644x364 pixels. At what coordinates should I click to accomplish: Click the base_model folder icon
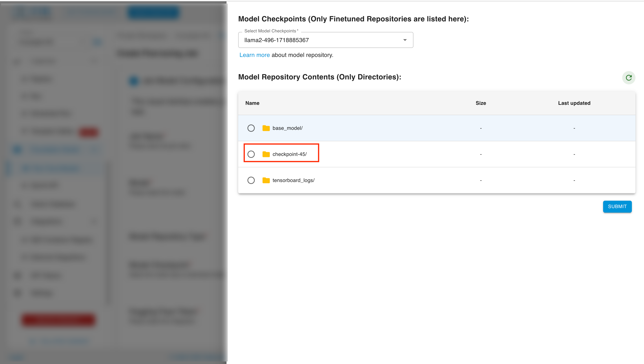(266, 128)
